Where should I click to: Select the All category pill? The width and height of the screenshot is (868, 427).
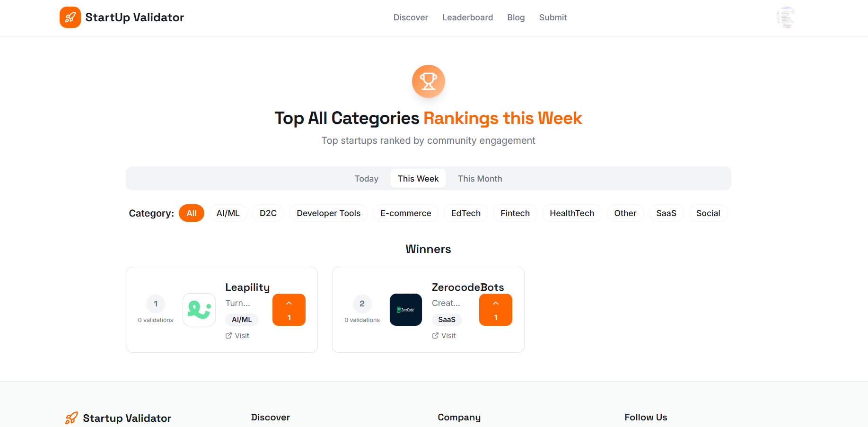tap(191, 213)
